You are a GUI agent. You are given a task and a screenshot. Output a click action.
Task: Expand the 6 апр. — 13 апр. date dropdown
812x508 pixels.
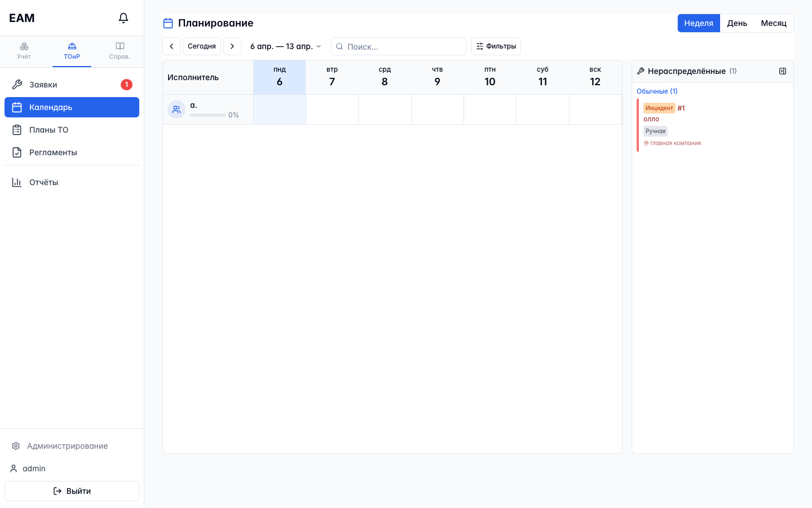coord(285,46)
